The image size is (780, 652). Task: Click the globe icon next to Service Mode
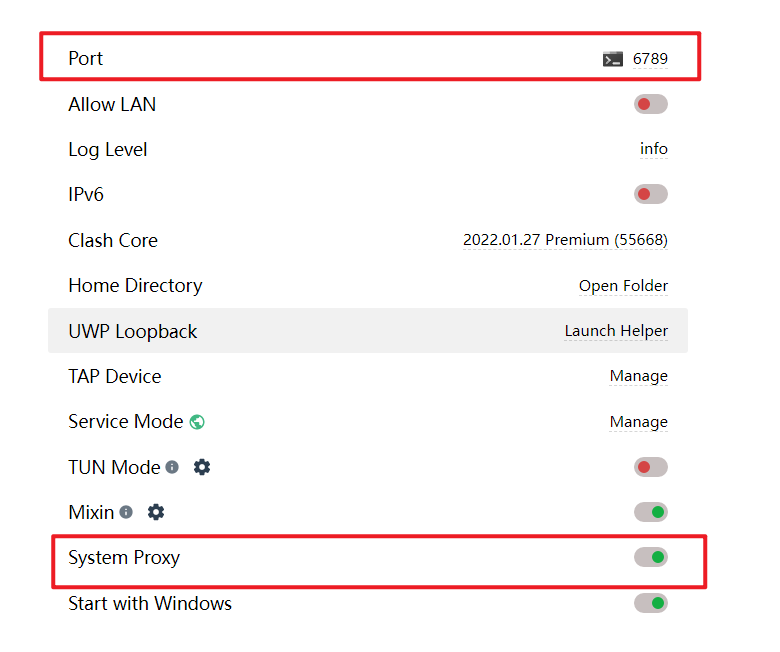[197, 422]
